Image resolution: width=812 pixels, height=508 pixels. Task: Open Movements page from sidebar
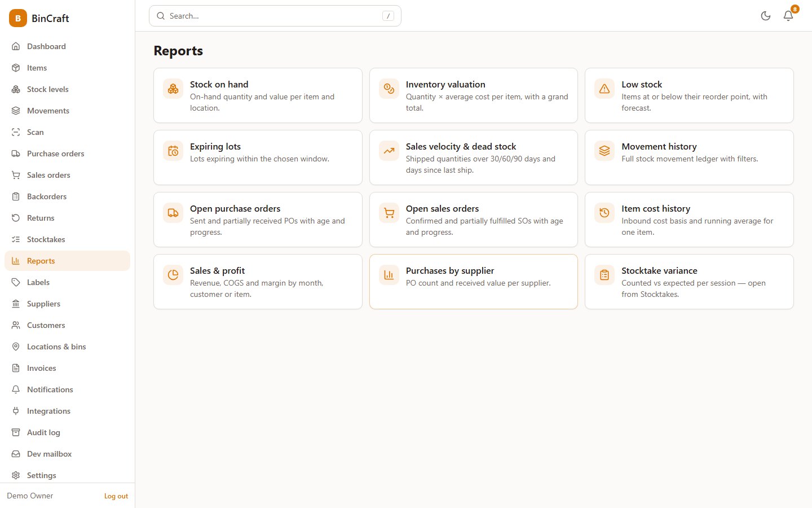click(67, 111)
